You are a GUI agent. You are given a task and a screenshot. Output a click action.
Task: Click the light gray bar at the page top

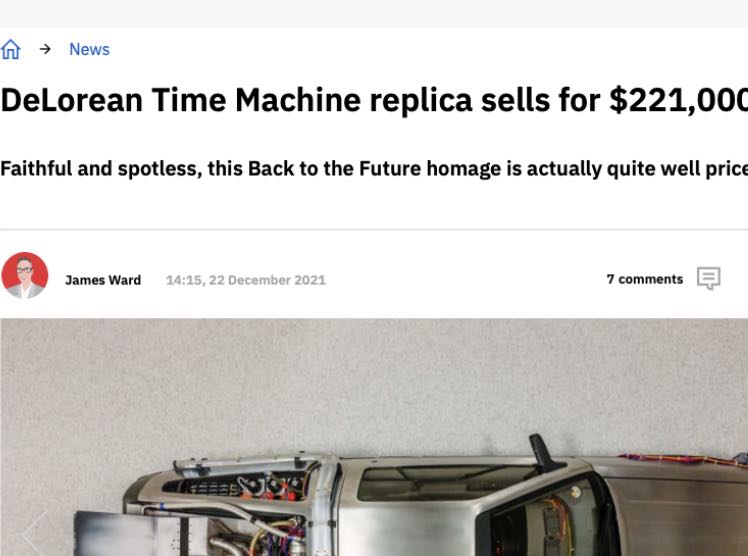coord(374,13)
